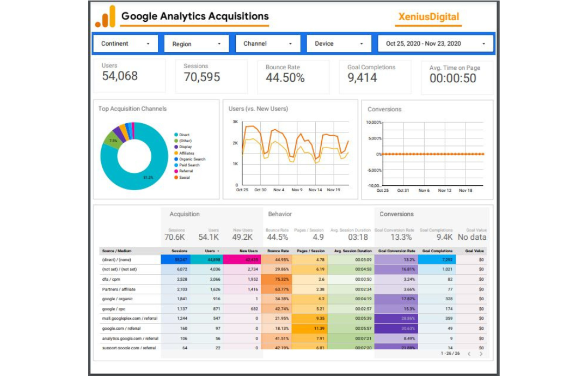The height and width of the screenshot is (376, 588).
Task: Click the 11.39 pages per session cell
Action: [309, 329]
